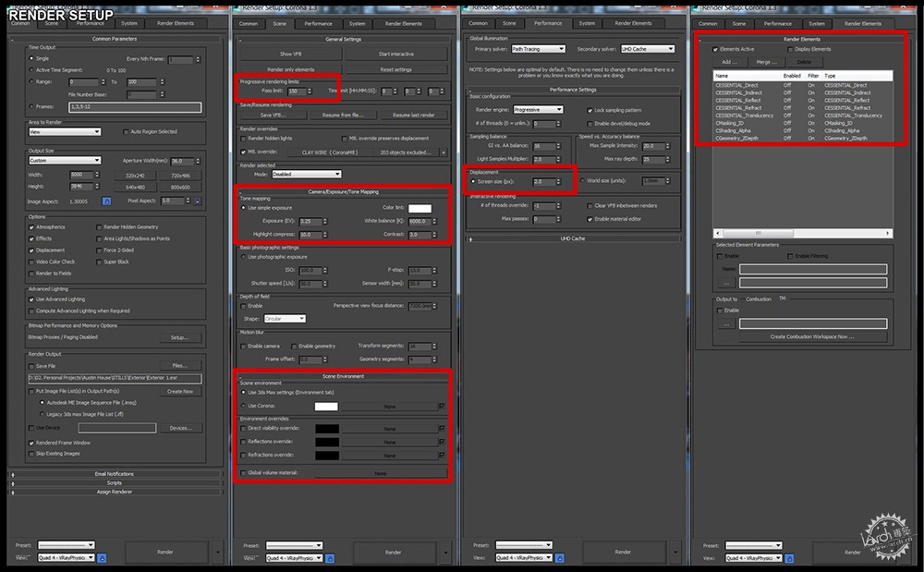This screenshot has height=572, width=924.
Task: Lock the view in the Common Parameters window footer
Action: [102, 558]
